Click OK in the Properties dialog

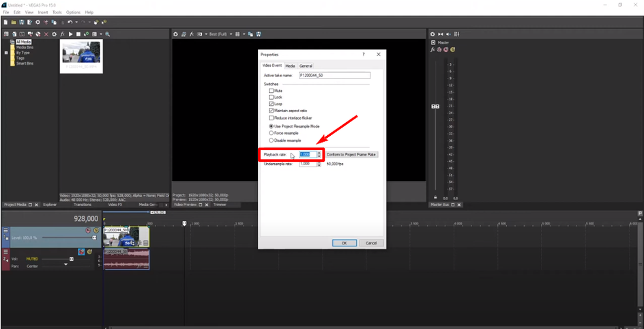[x=345, y=243]
